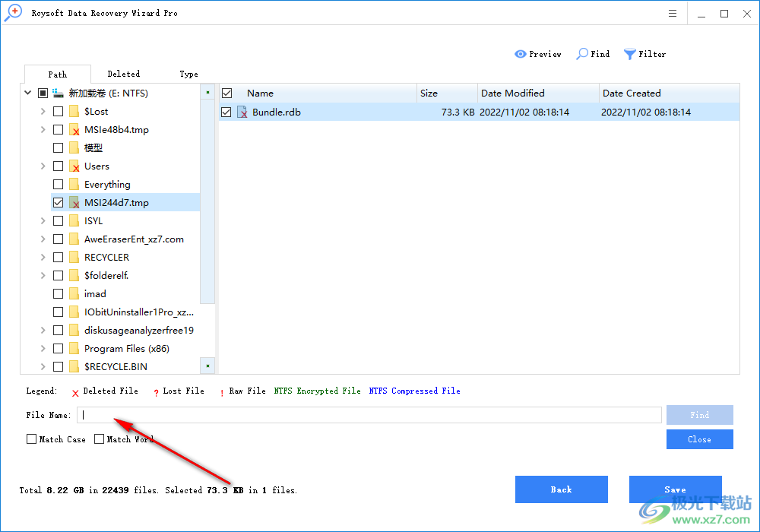
Task: Click inside the File Name field
Action: [x=304, y=414]
